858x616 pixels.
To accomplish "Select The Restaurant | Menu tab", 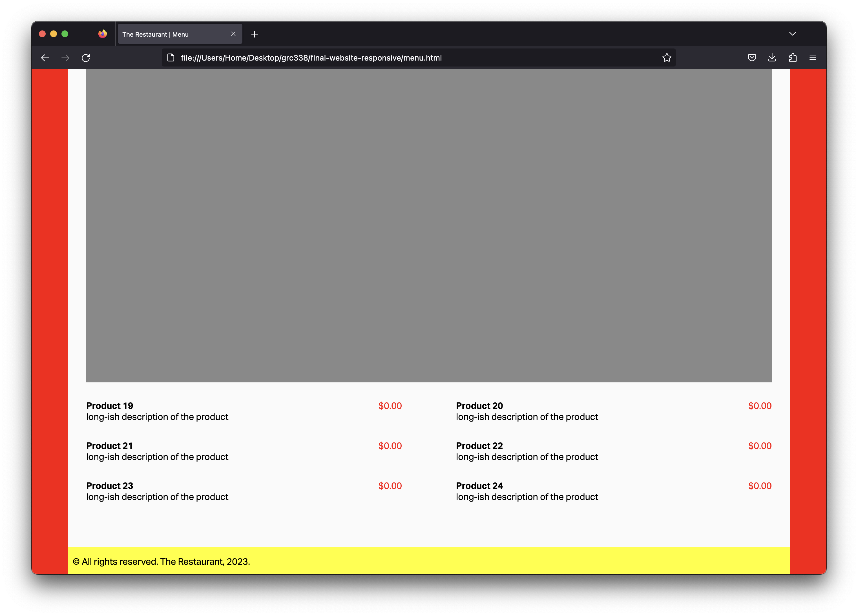I will [180, 34].
